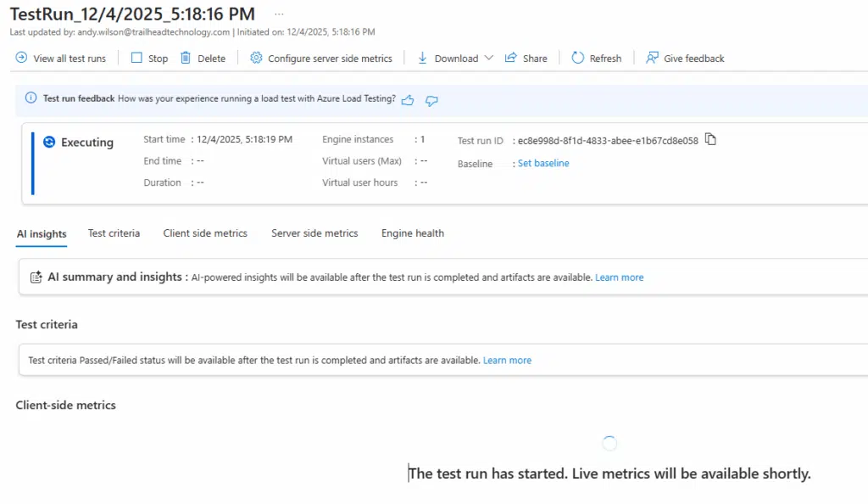This screenshot has height=504, width=868.
Task: Click the Download toolbar button
Action: tap(448, 59)
